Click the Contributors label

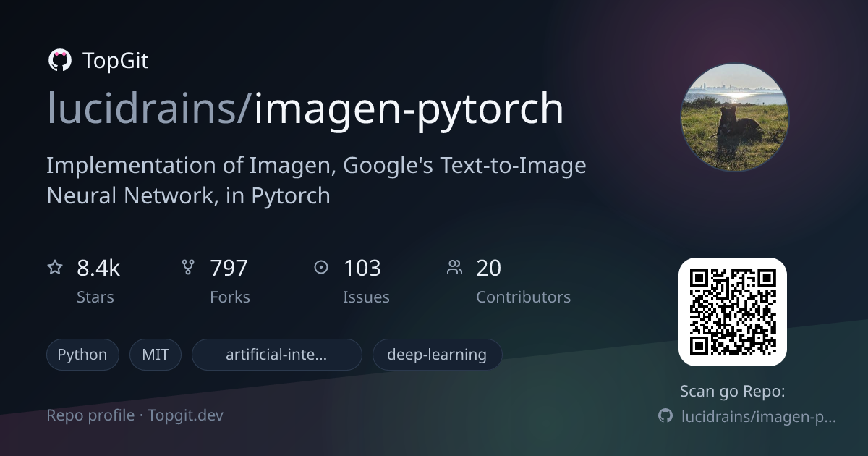(x=523, y=297)
